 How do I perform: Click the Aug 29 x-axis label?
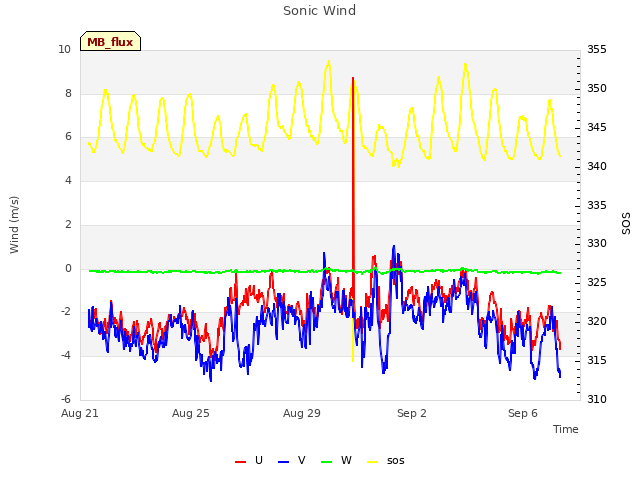pyautogui.click(x=302, y=413)
